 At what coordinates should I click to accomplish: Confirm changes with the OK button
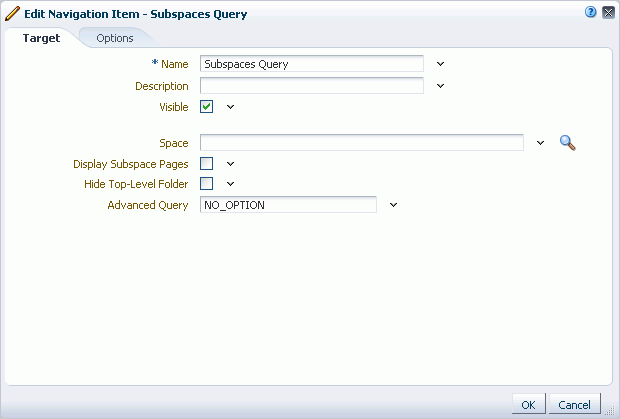point(529,404)
